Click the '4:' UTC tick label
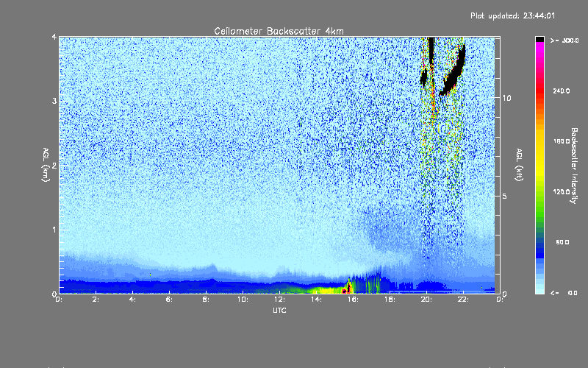Screen dimensions: 588x368 point(133,300)
